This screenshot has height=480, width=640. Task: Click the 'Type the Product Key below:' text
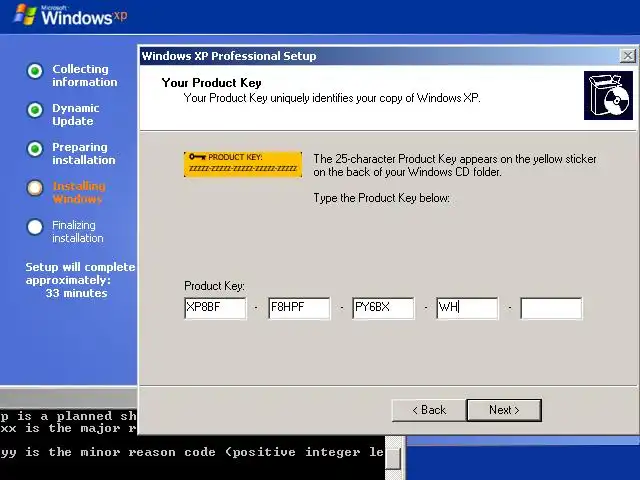(382, 198)
